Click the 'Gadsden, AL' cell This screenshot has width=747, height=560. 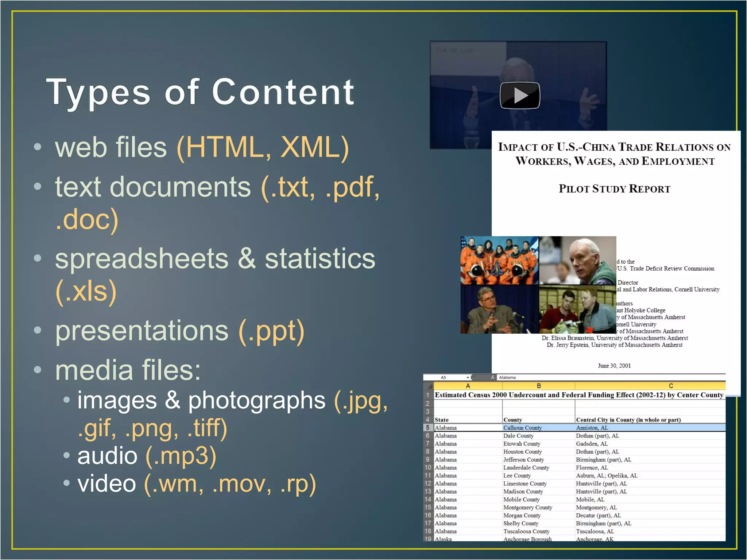[650, 444]
